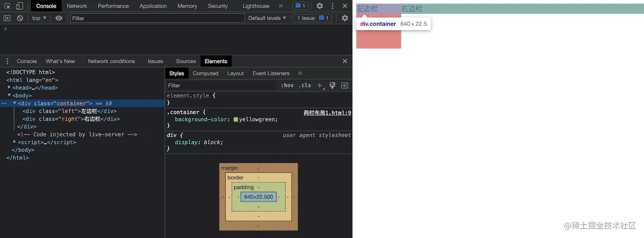Select the DOCTYPE html line

[31, 72]
